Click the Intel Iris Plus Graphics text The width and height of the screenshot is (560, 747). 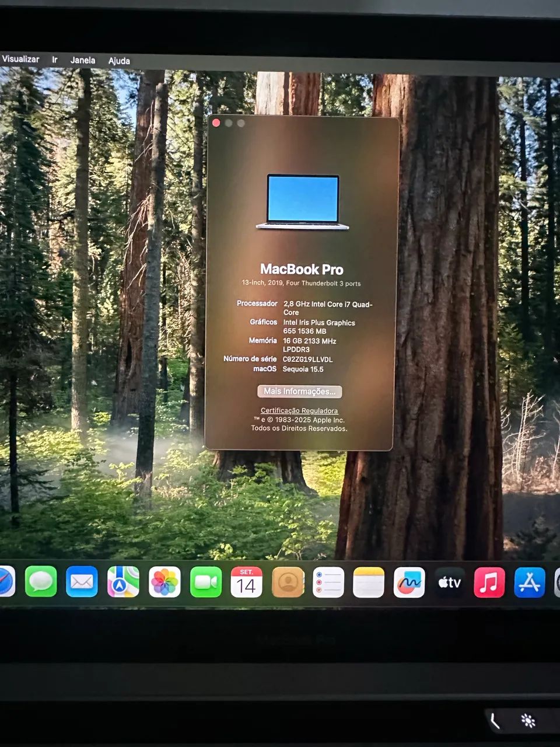pos(319,326)
